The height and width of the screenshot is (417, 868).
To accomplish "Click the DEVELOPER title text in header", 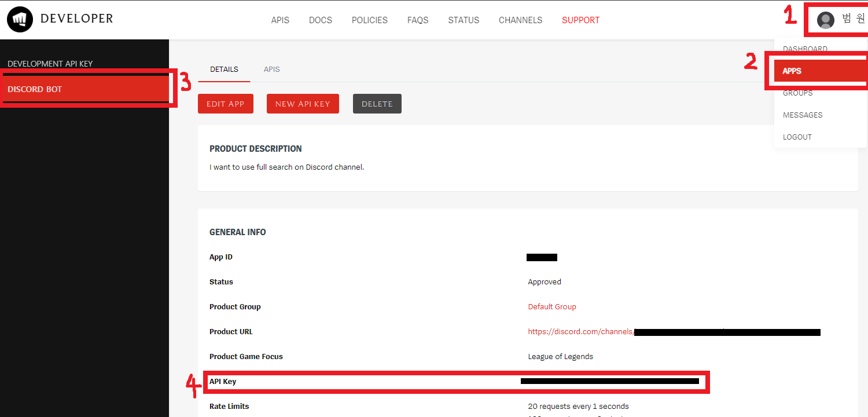I will [77, 19].
